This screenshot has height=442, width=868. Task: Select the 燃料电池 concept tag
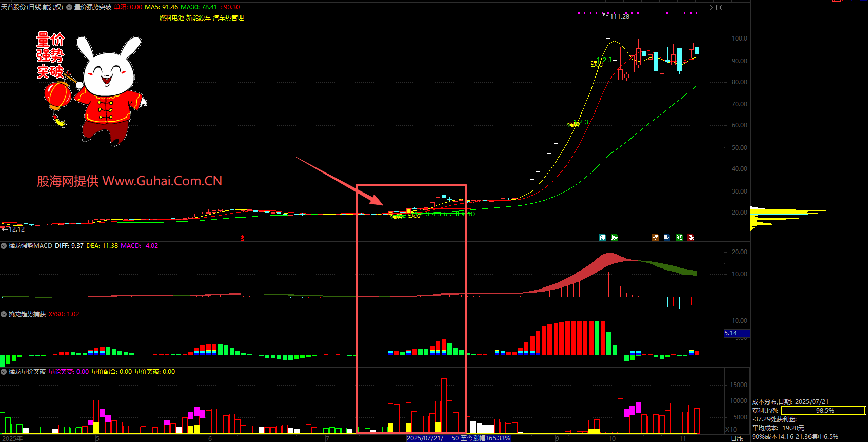click(171, 17)
